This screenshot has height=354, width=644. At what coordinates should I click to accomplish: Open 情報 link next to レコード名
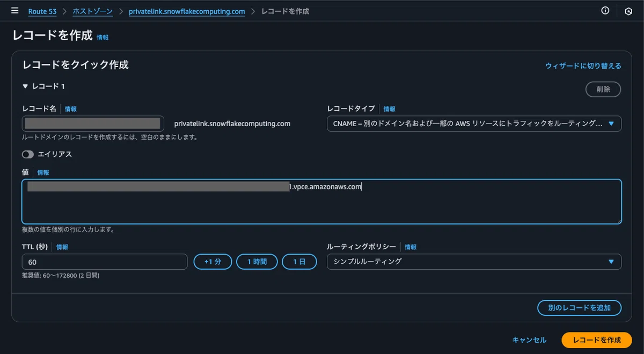(71, 109)
